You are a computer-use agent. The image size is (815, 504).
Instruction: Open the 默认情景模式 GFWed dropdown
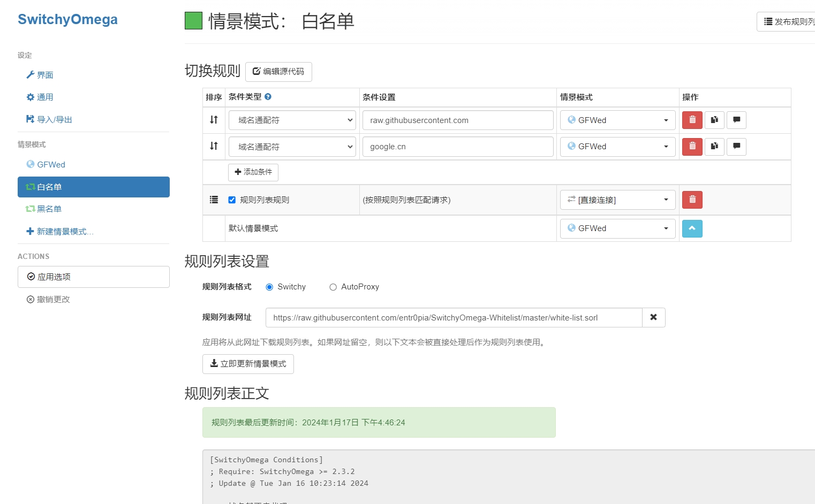618,228
